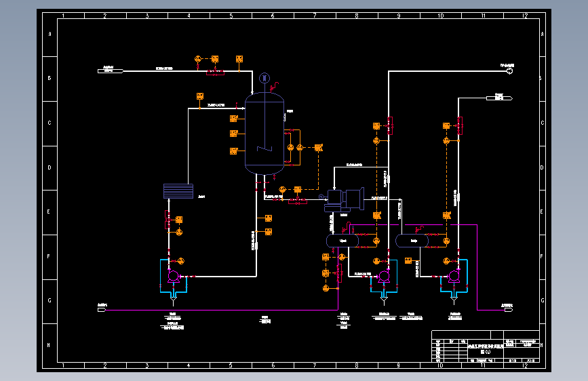
Task: Select the feed inlet connector at the top-left line start
Action: coord(111,71)
